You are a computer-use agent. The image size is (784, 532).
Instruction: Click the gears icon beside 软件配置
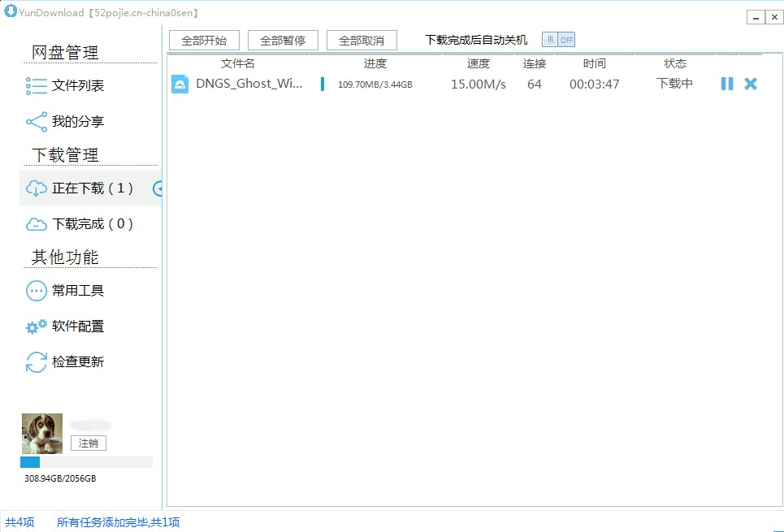(36, 326)
